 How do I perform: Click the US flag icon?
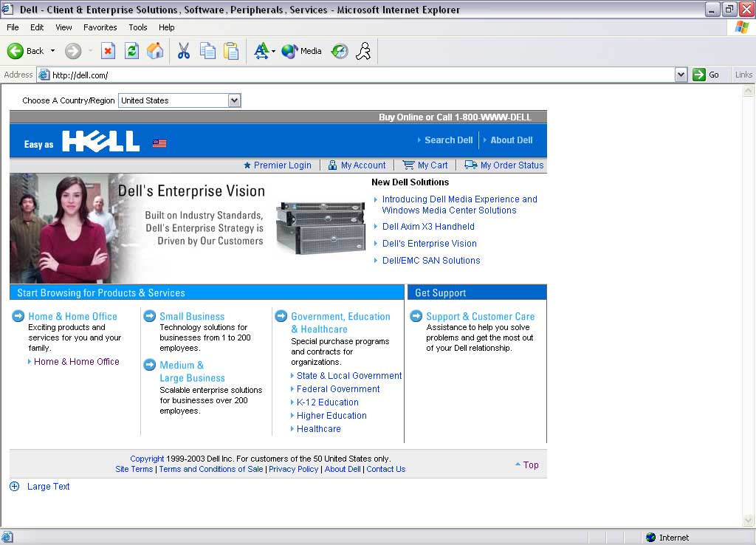click(159, 143)
